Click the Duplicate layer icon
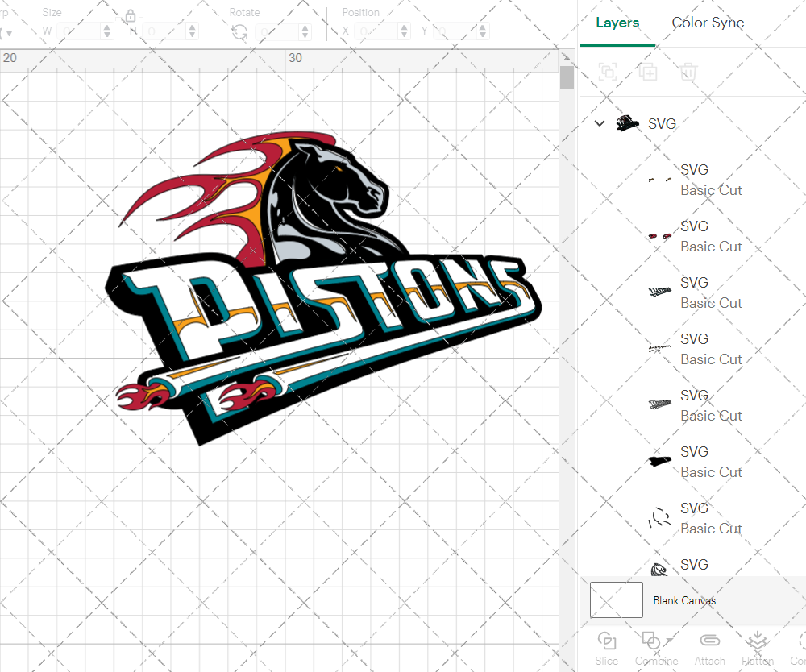This screenshot has width=806, height=672. click(648, 72)
